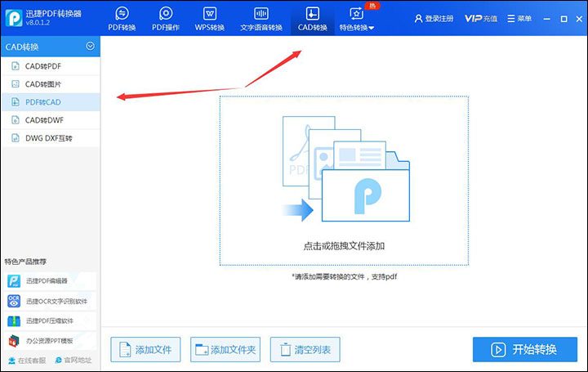Open 迅捷PDF编辑器 recommended product
588x372 pixels.
tap(51, 280)
